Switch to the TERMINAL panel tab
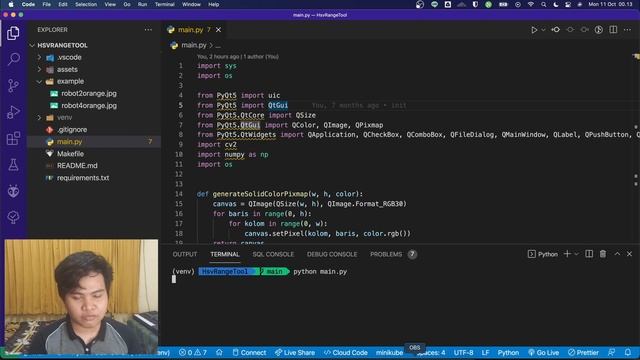The height and width of the screenshot is (360, 640). point(225,254)
